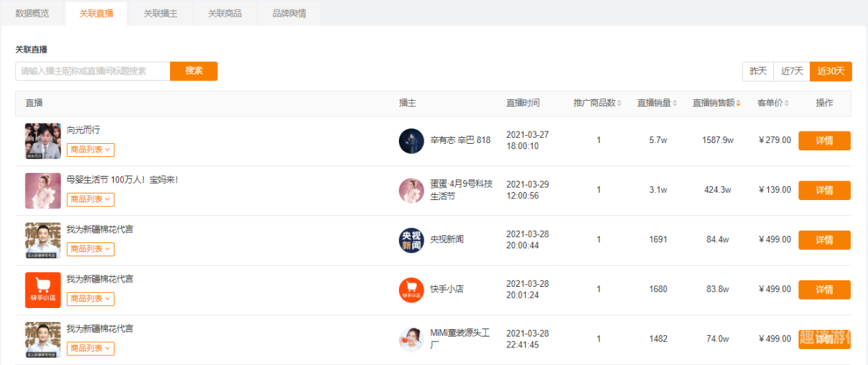This screenshot has height=365, width=868.
Task: Switch to the 关联播主 tab
Action: point(160,14)
